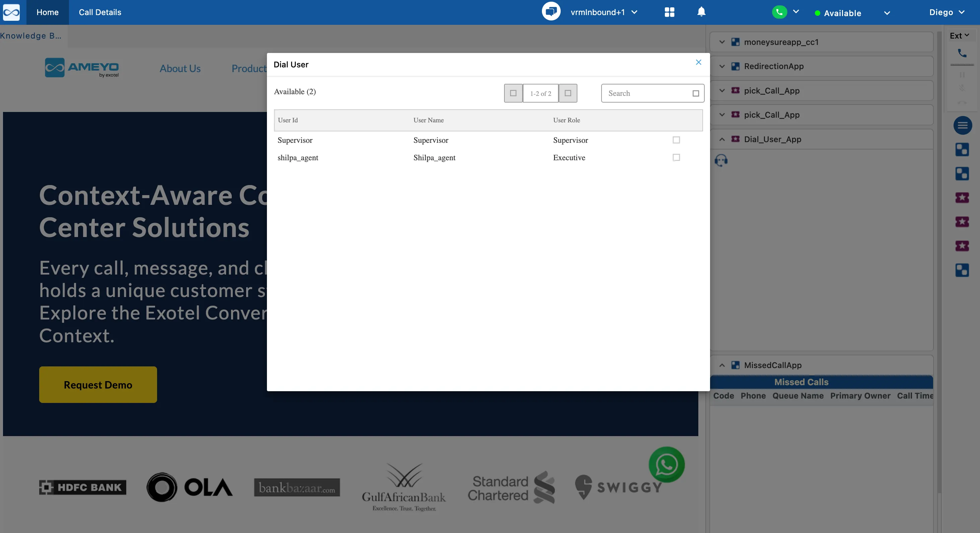
Task: Click the Ameyo infinity logo in top bar
Action: (x=11, y=12)
